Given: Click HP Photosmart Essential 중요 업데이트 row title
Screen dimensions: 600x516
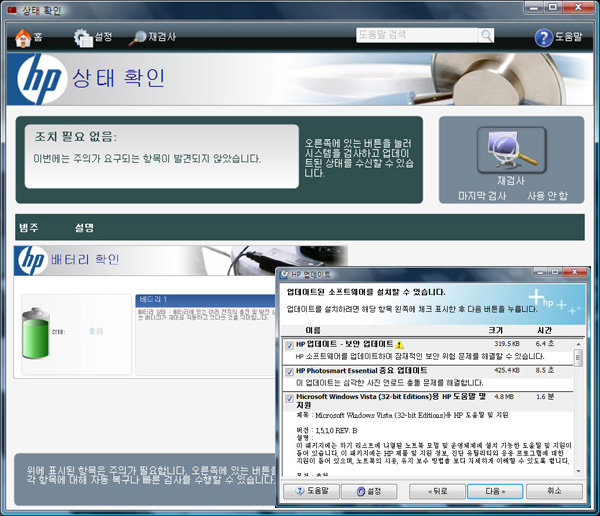Looking at the screenshot, I should (362, 371).
